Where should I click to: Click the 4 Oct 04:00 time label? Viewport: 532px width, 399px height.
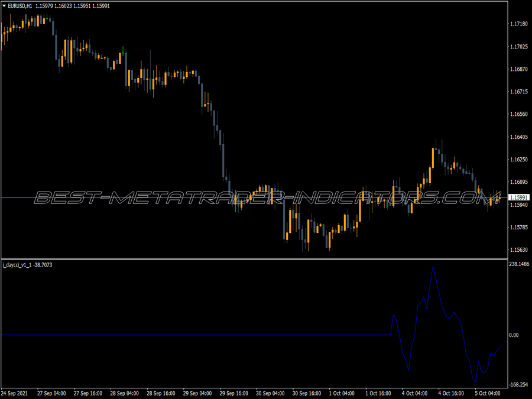(414, 393)
